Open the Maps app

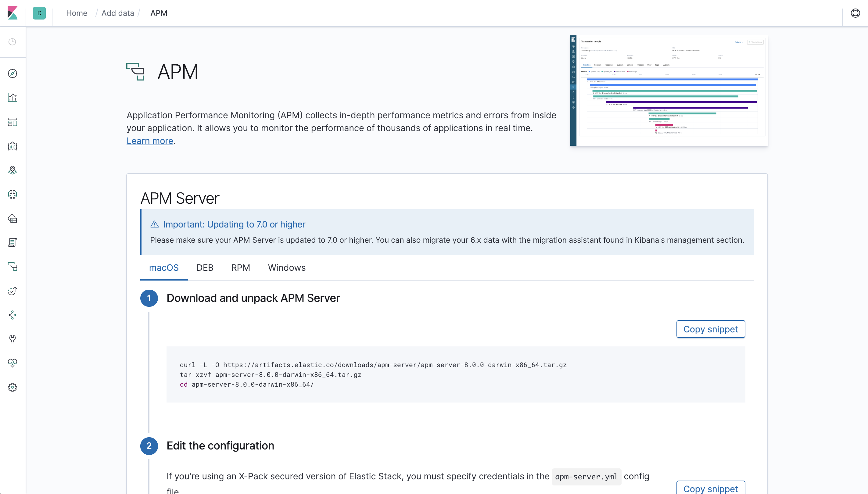pyautogui.click(x=13, y=170)
